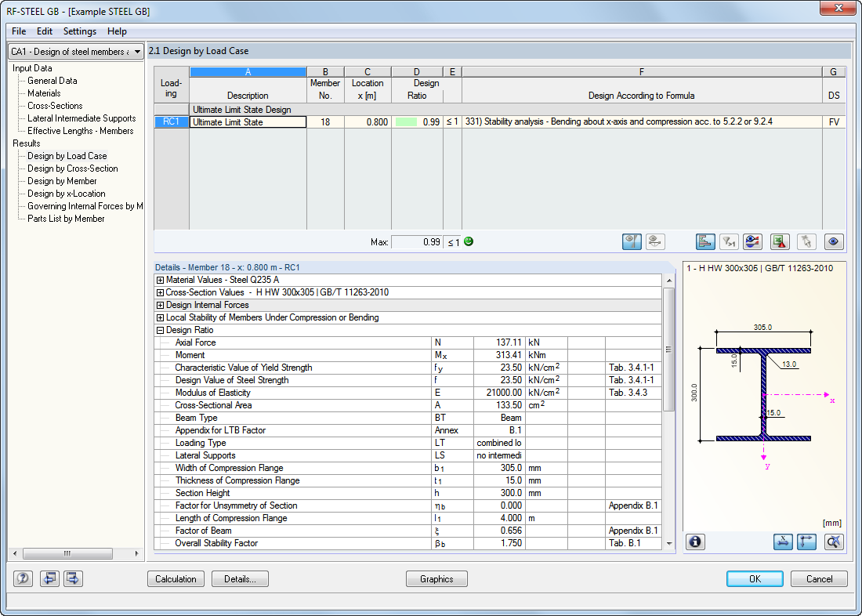Click the view mode eye icon
Image resolution: width=862 pixels, height=616 pixels.
click(x=834, y=241)
